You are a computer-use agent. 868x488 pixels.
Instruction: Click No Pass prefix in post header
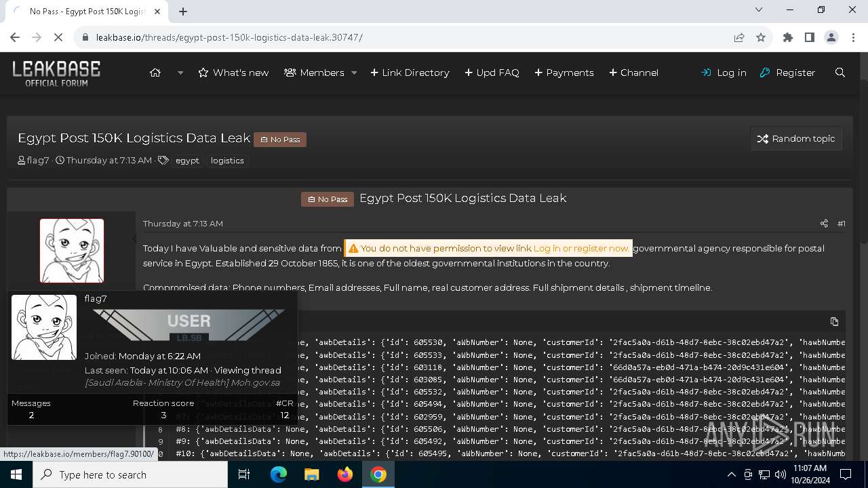point(328,199)
